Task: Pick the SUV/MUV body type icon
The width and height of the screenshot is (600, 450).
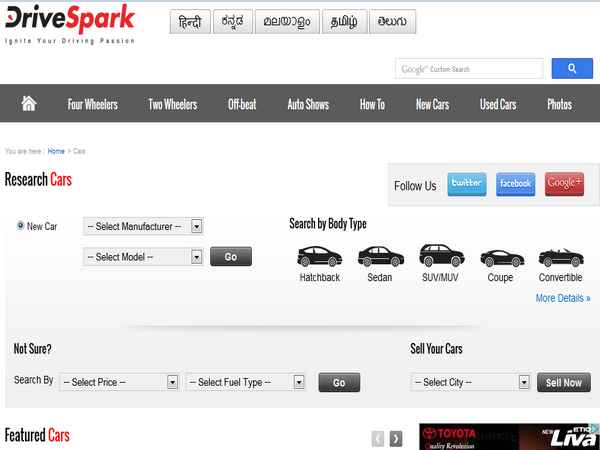Action: [440, 255]
